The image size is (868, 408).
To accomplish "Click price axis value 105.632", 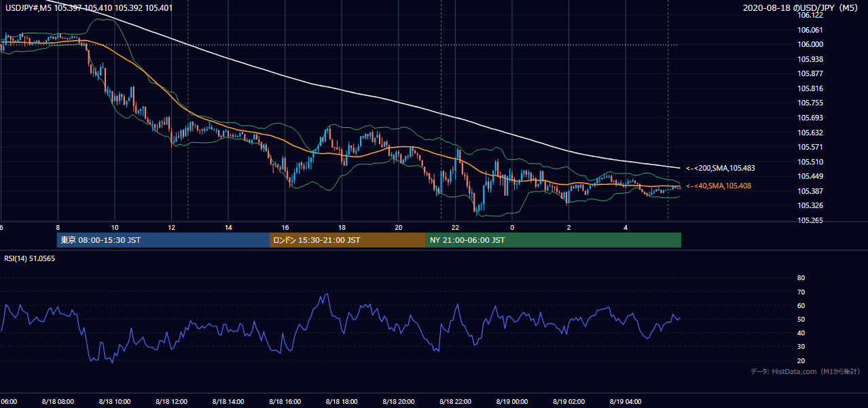I will (x=810, y=133).
